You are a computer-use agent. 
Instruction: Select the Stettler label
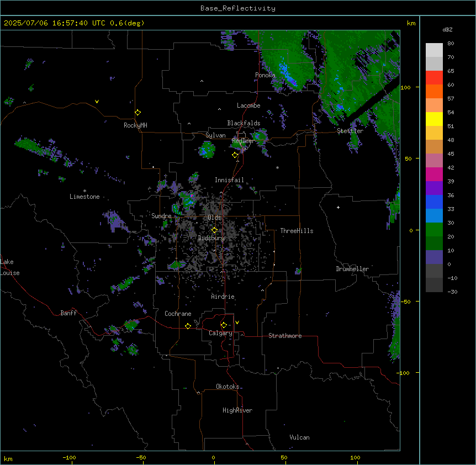click(x=350, y=131)
